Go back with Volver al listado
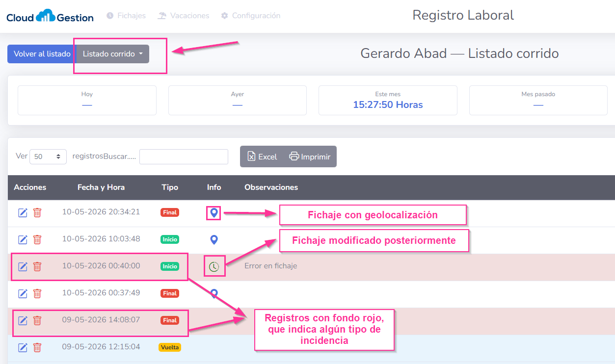This screenshot has height=364, width=615. [x=42, y=54]
